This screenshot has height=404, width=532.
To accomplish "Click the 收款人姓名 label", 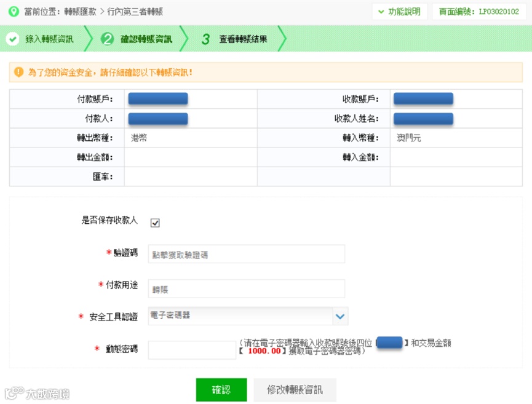I will click(x=356, y=119).
